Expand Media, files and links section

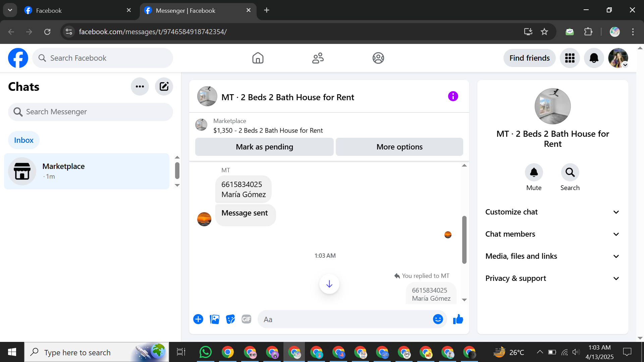(552, 256)
